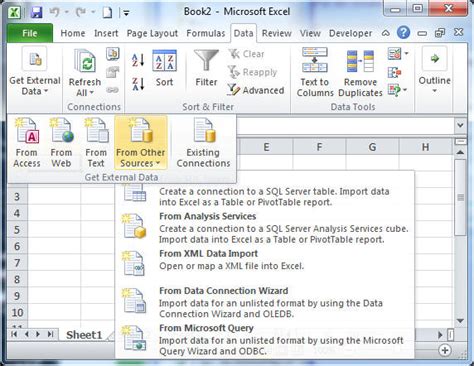Image resolution: width=474 pixels, height=366 pixels.
Task: Toggle the Filter funnel button
Action: click(206, 68)
